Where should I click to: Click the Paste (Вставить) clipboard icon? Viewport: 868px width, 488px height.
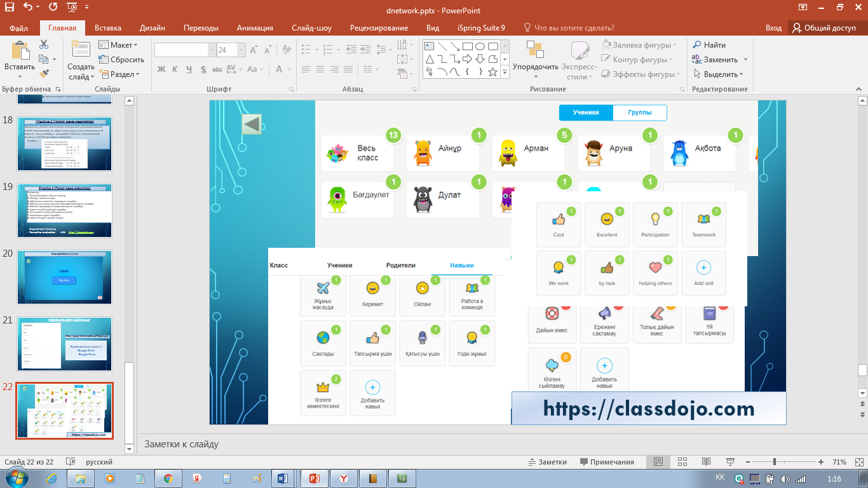(20, 51)
